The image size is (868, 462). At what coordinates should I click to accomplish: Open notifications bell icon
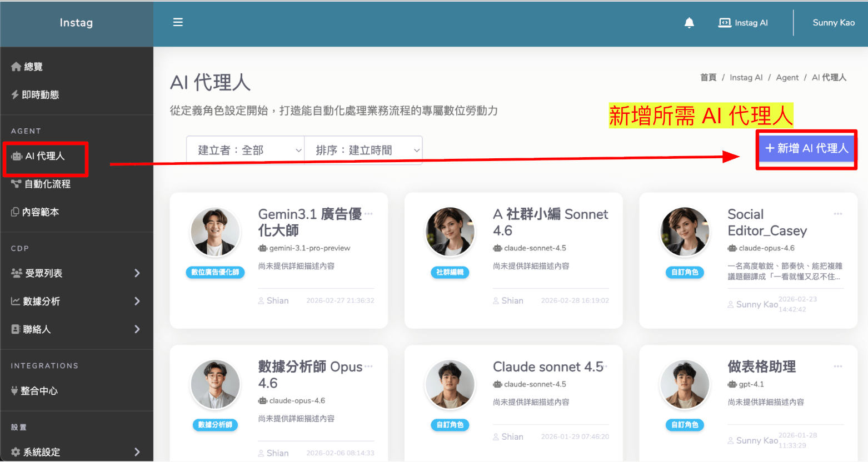[x=689, y=23]
